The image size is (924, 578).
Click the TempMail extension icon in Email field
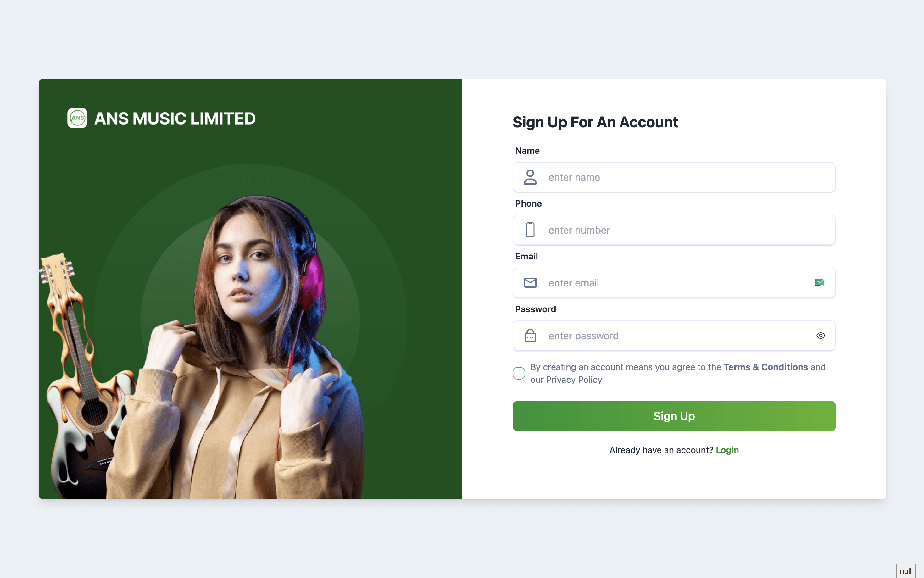(x=819, y=282)
